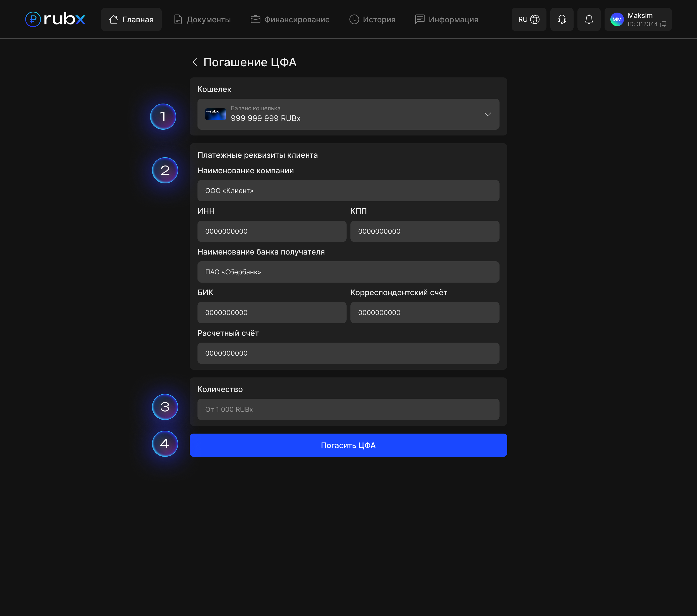Copy user ID with copy icon
697x616 pixels.
click(663, 24)
